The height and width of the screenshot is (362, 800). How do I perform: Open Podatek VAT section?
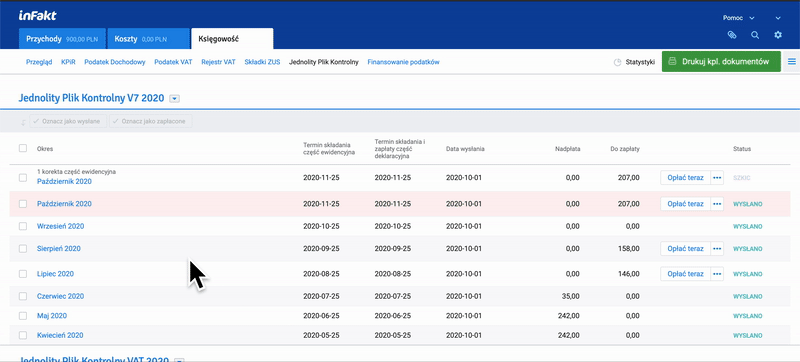click(173, 62)
